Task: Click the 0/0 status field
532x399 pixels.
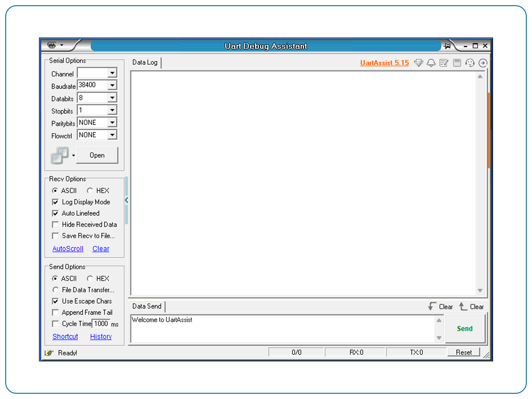Action: point(296,352)
